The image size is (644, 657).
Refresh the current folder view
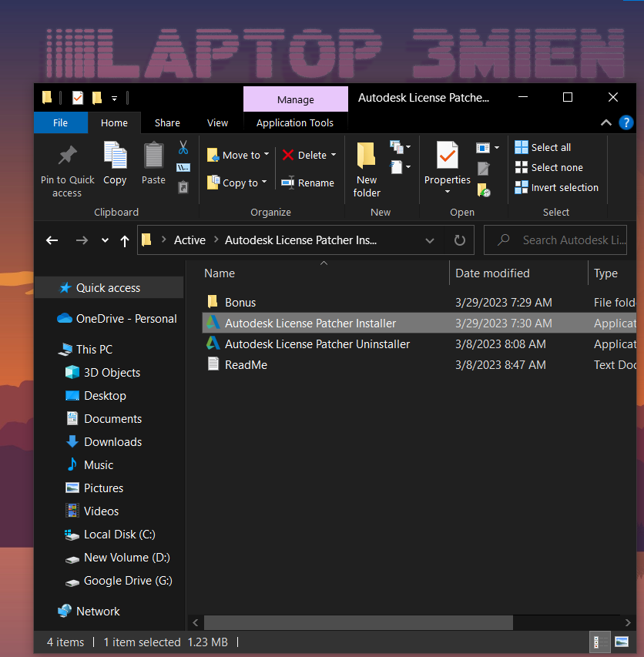[460, 240]
